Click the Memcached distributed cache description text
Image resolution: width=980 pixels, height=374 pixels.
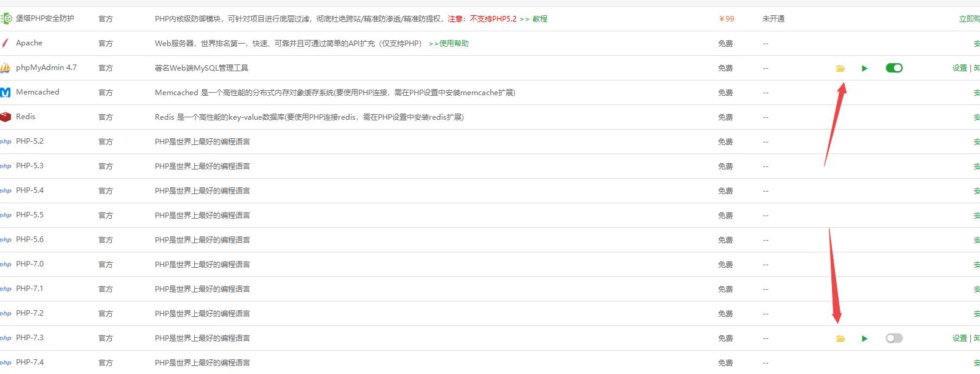point(335,93)
